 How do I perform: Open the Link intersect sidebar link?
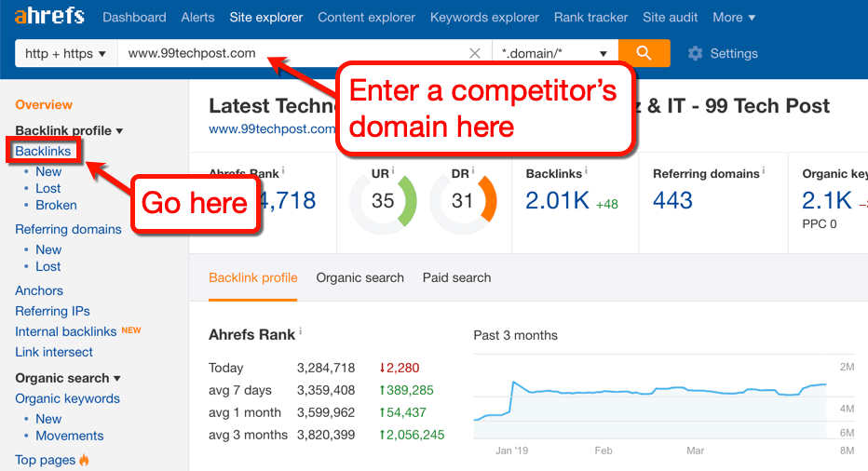tap(54, 352)
